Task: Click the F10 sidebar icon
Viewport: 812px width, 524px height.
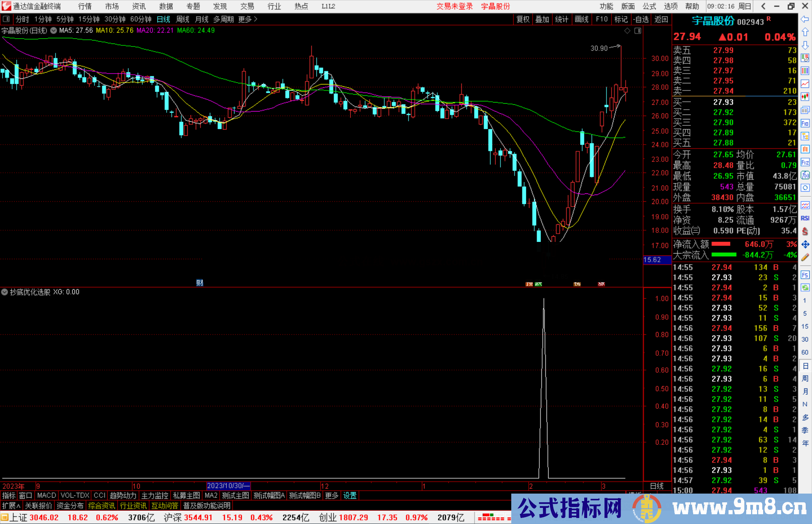Action: click(x=805, y=123)
